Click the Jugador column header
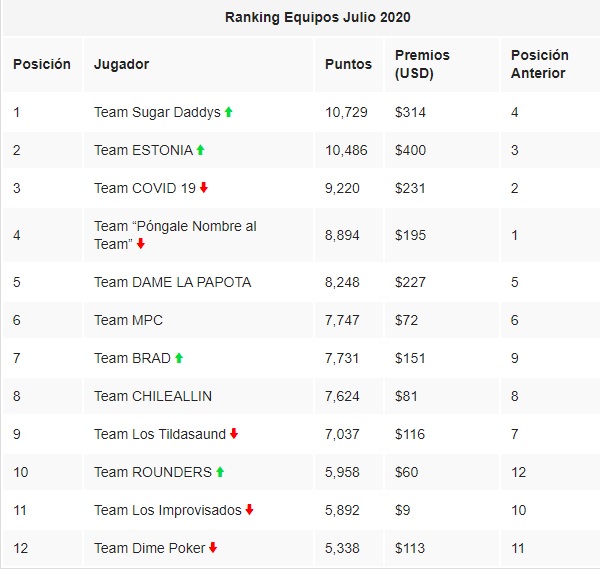Image resolution: width=600 pixels, height=571 pixels. (121, 64)
